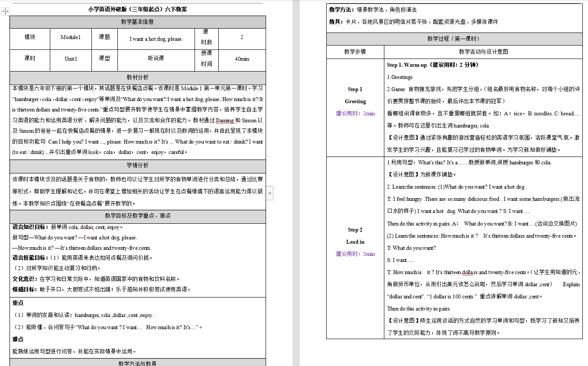The image size is (588, 366).
Task: Click the line 'T: What do you want?'
Action: pyautogui.click(x=412, y=248)
